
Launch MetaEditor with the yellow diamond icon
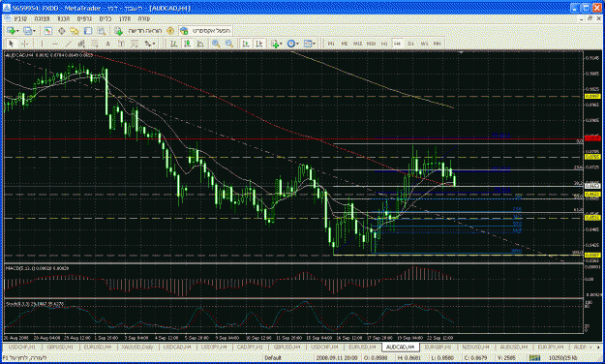(170, 30)
